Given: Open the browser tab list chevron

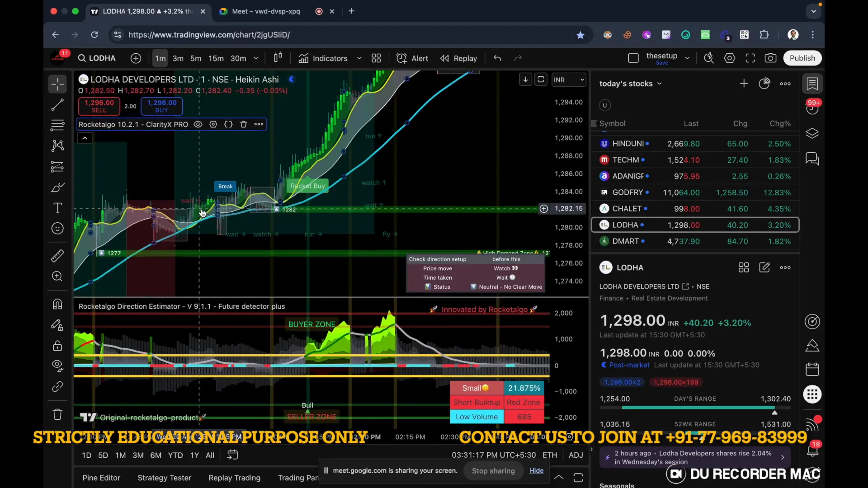Looking at the screenshot, I should click(813, 11).
